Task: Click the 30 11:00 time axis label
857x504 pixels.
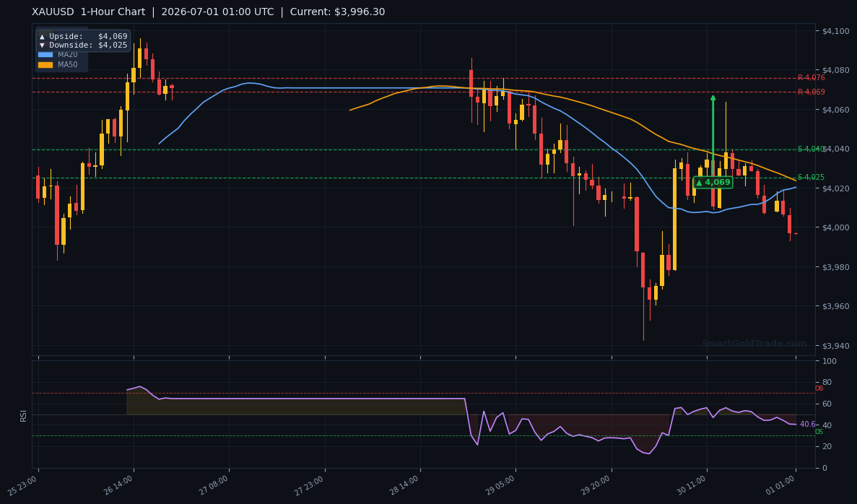Action: (692, 485)
